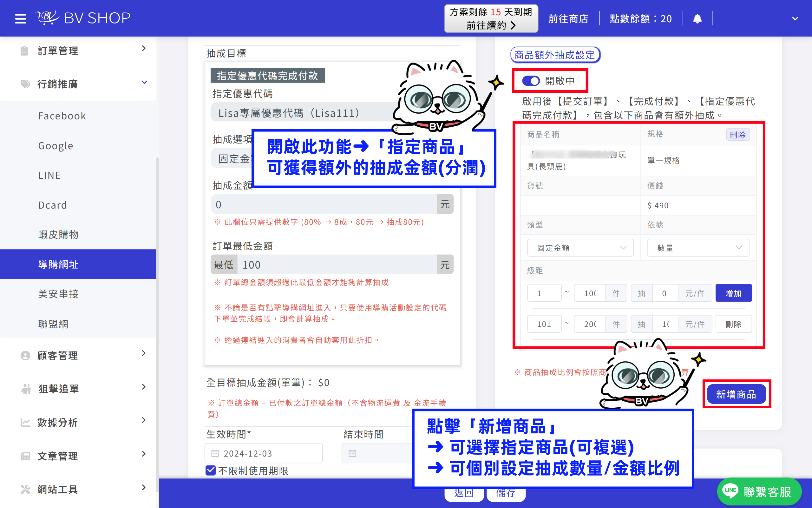Click the 網站工具 wrench icon
The image size is (812, 508).
tap(25, 489)
